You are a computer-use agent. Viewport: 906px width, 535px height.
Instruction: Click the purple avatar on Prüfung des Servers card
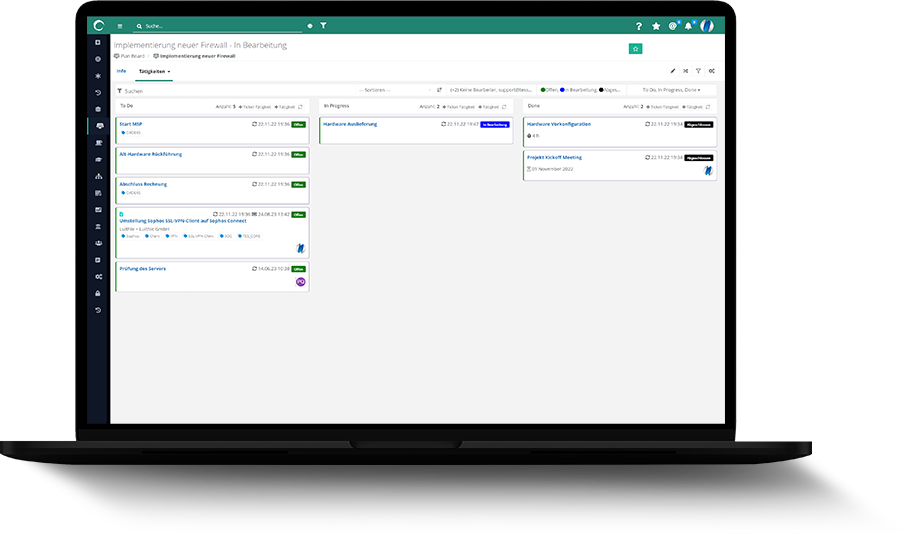click(x=300, y=282)
